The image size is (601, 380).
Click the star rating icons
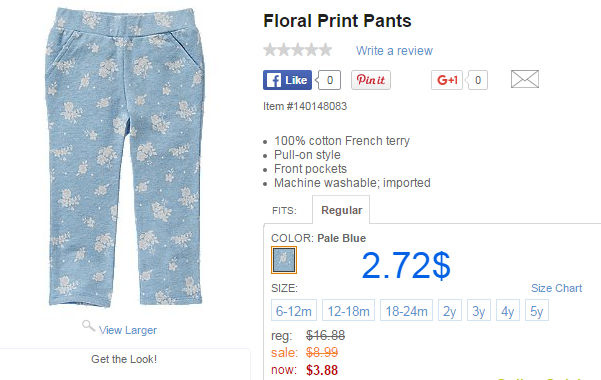(297, 50)
